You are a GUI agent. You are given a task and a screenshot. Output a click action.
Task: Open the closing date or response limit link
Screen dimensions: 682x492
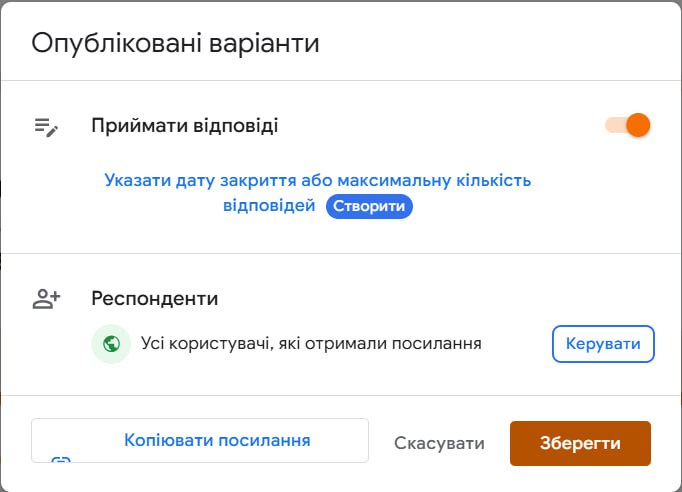pos(317,181)
